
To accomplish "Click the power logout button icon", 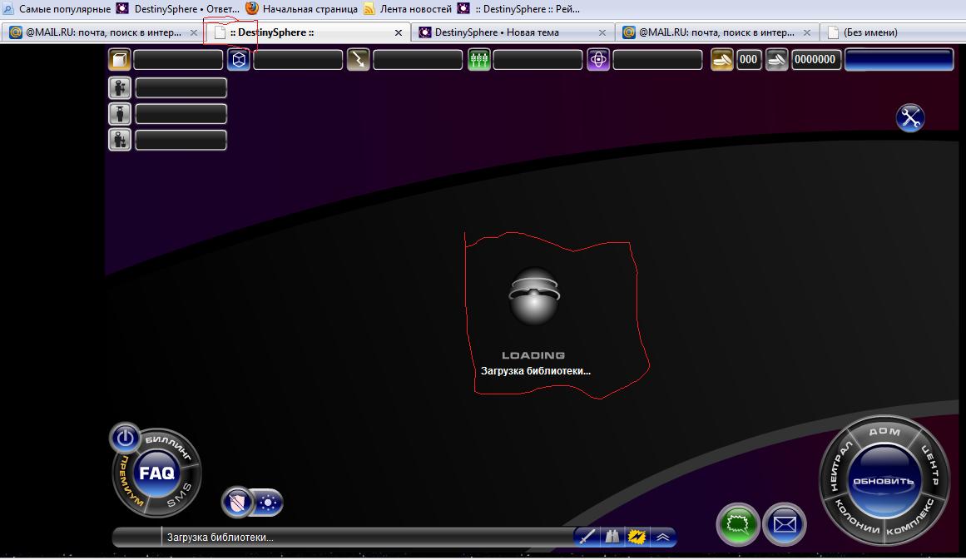I will click(125, 438).
